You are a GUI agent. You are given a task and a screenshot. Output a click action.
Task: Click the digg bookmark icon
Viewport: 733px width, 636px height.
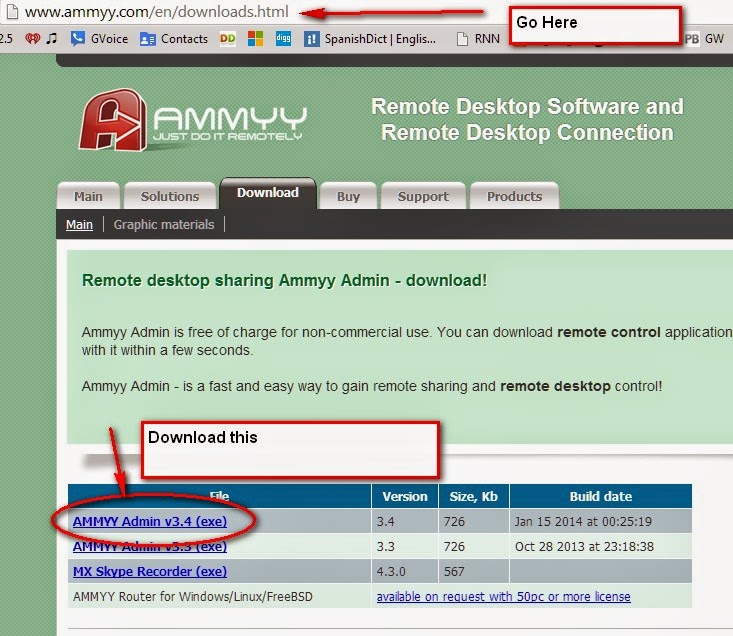tap(283, 38)
